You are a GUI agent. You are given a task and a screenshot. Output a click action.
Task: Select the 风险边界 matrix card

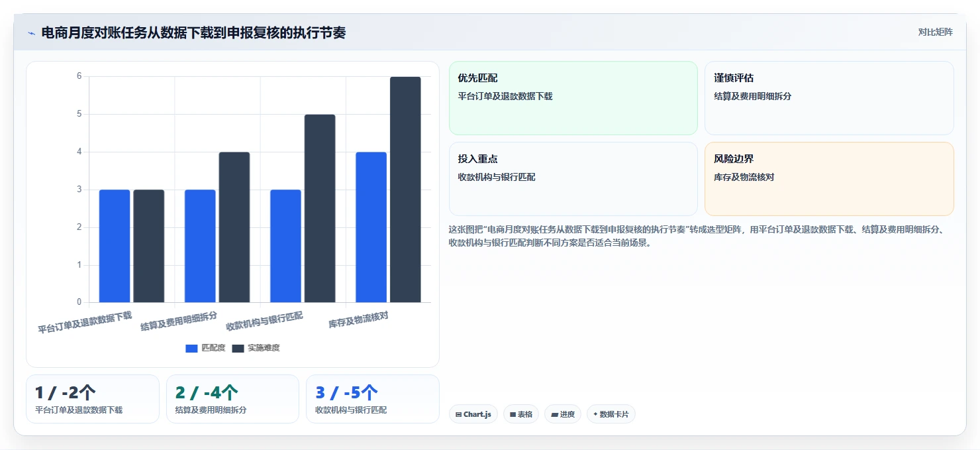[x=829, y=179]
